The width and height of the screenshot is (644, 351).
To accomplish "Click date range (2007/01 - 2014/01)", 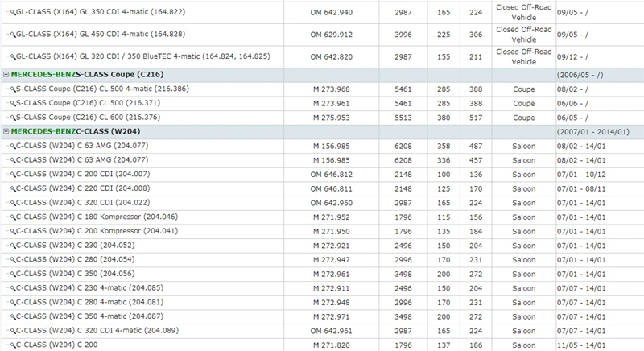I will [593, 132].
